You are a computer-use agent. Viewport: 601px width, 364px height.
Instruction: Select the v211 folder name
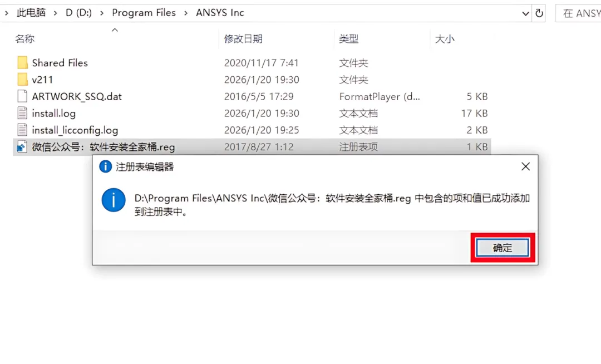pos(42,80)
